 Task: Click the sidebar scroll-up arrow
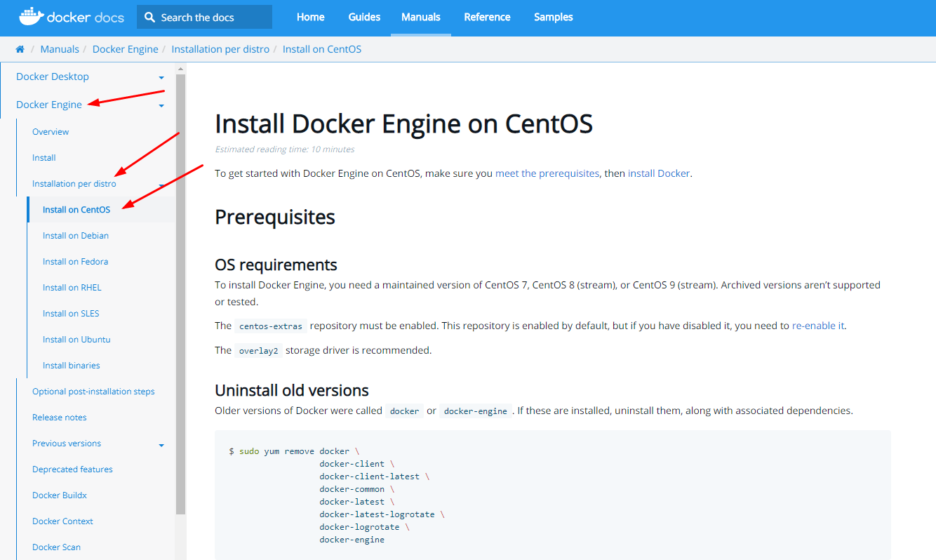click(x=180, y=69)
